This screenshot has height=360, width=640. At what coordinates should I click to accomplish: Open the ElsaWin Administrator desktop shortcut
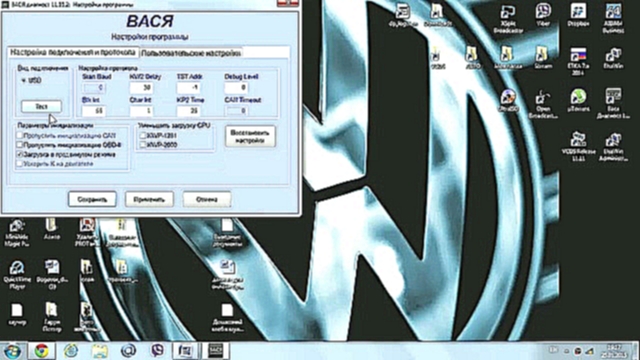[x=613, y=146]
